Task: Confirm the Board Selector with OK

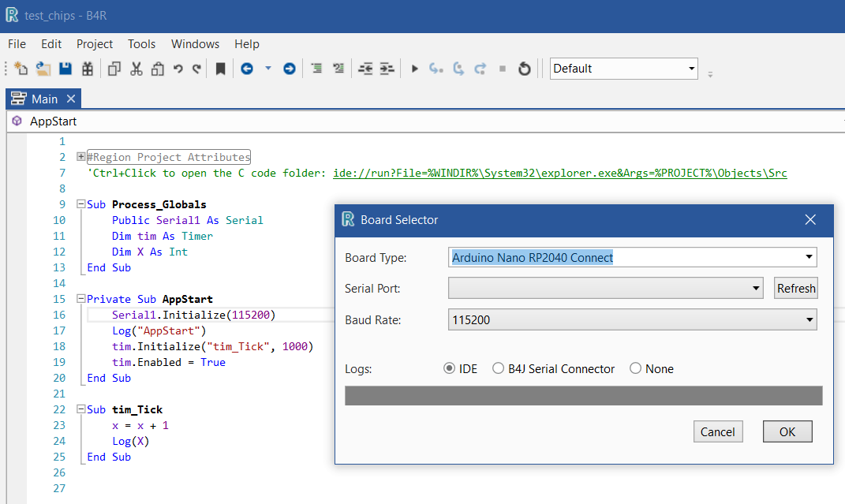Action: tap(787, 431)
